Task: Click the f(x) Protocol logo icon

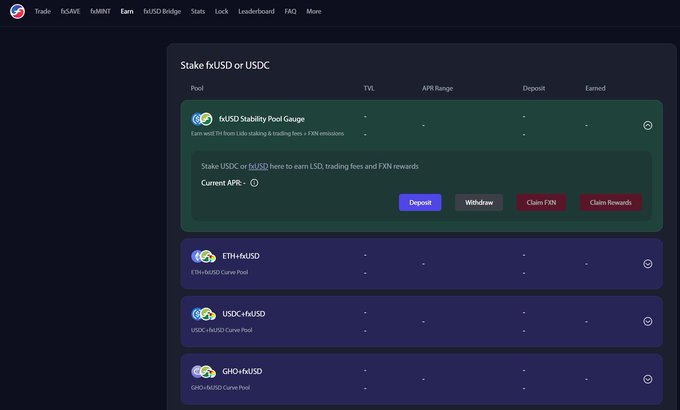Action: pyautogui.click(x=17, y=11)
